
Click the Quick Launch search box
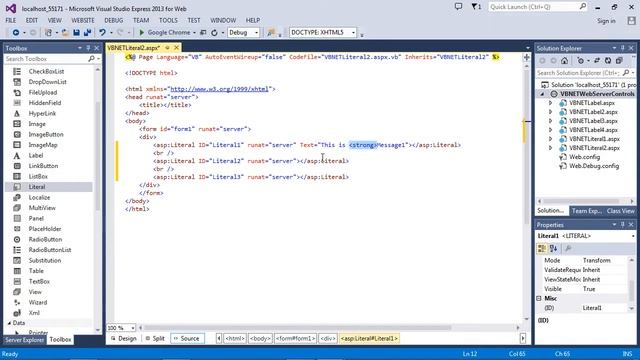coord(538,7)
